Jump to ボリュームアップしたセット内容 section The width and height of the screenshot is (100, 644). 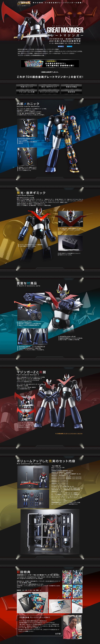pyautogui.click(x=49, y=92)
